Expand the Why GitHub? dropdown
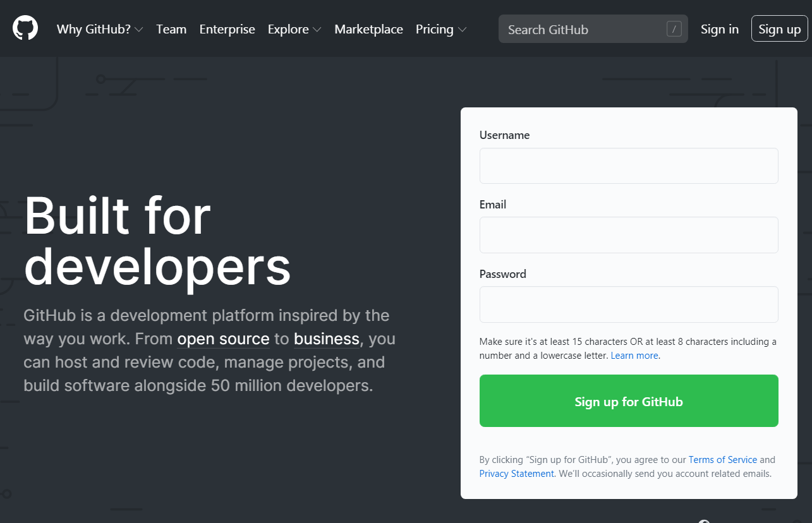Image resolution: width=812 pixels, height=523 pixels. pyautogui.click(x=100, y=29)
